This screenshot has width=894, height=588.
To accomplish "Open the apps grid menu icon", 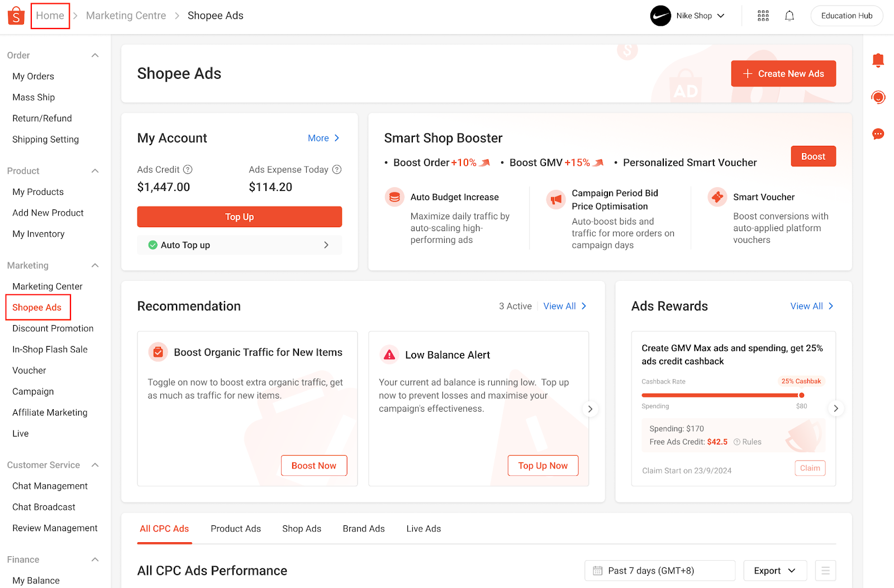I will 763,16.
